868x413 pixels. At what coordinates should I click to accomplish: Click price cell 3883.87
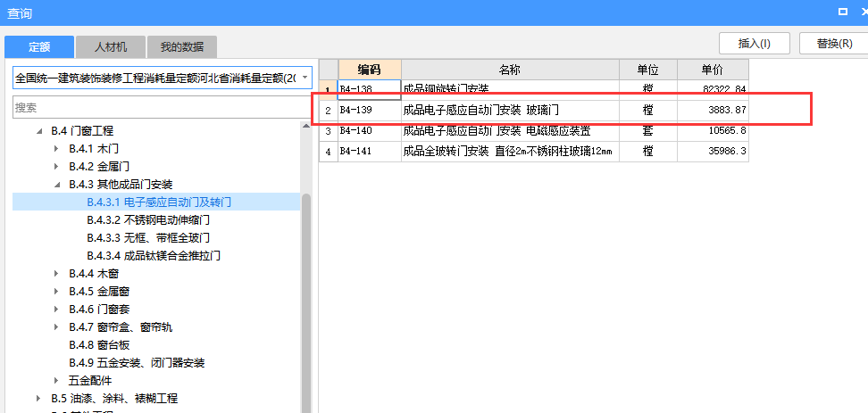coord(713,111)
